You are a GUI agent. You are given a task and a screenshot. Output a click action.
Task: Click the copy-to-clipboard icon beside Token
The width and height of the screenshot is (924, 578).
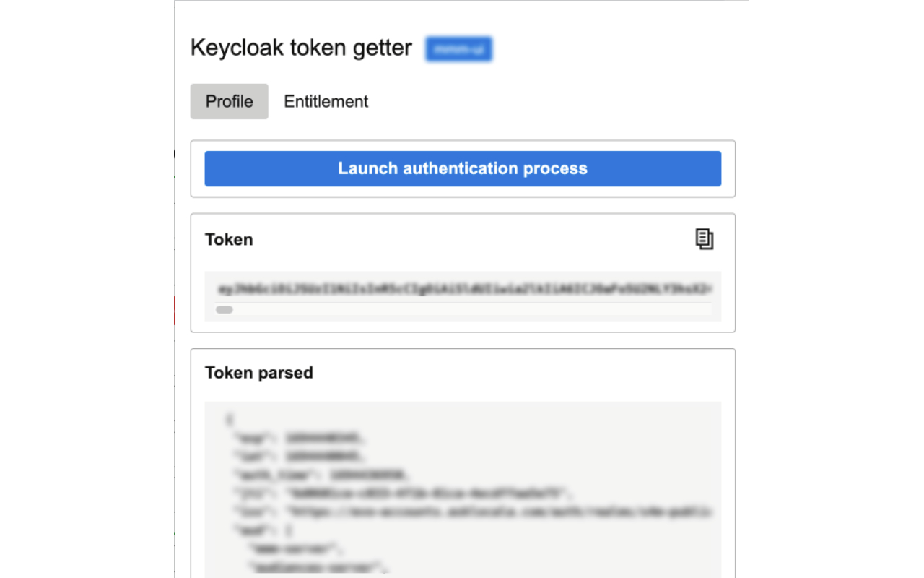click(x=705, y=238)
